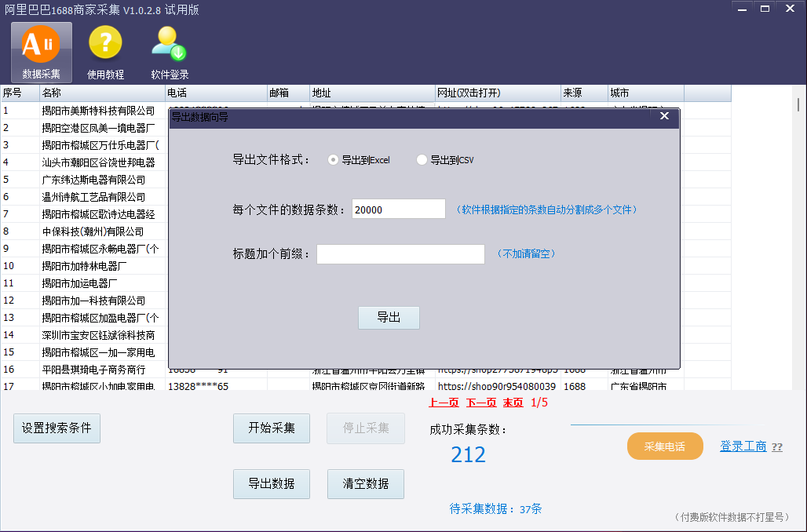Viewport: 807px width, 532px height.
Task: Click the ?? help link
Action: point(777,447)
